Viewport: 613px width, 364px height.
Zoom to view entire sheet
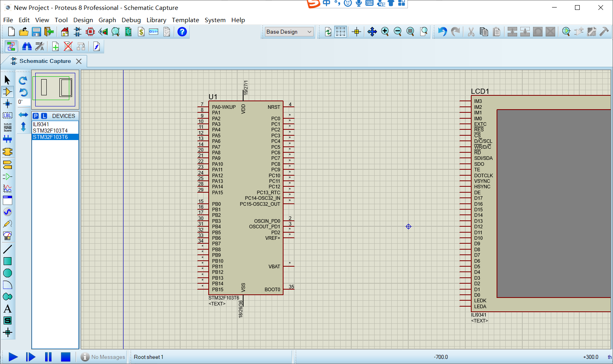coord(410,32)
